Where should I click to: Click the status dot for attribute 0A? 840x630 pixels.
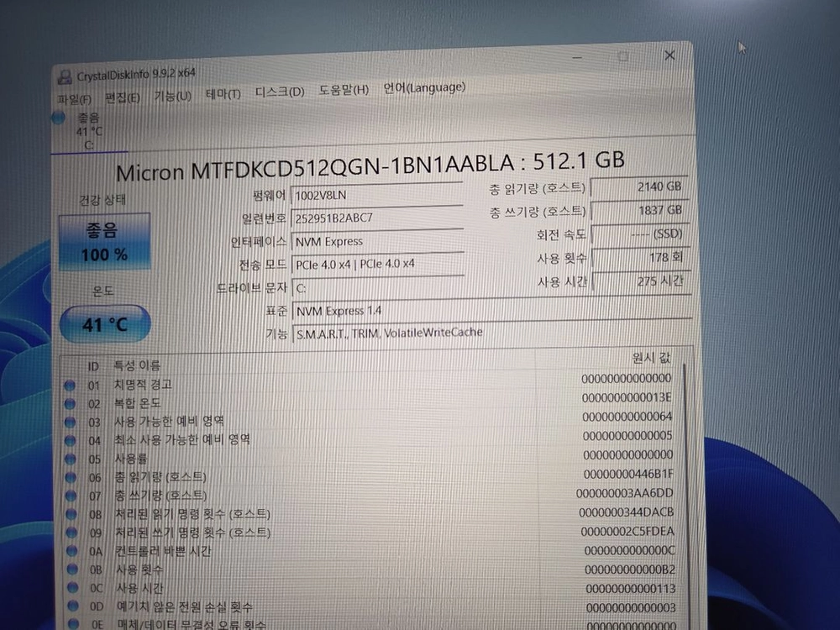pyautogui.click(x=71, y=551)
